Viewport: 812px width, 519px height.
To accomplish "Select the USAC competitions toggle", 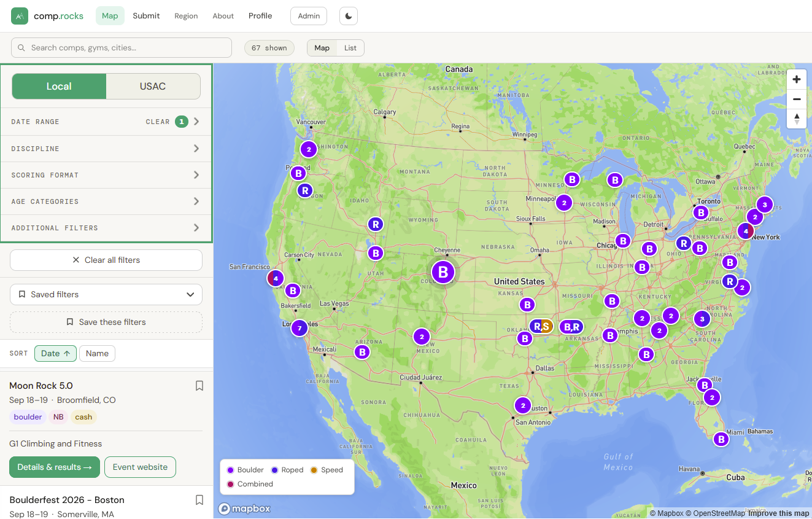I will [153, 87].
